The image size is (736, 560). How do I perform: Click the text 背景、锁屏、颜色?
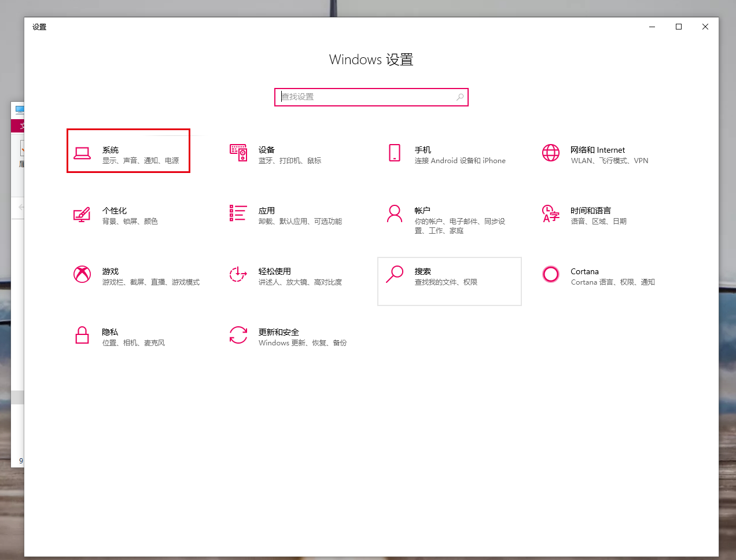pyautogui.click(x=130, y=222)
